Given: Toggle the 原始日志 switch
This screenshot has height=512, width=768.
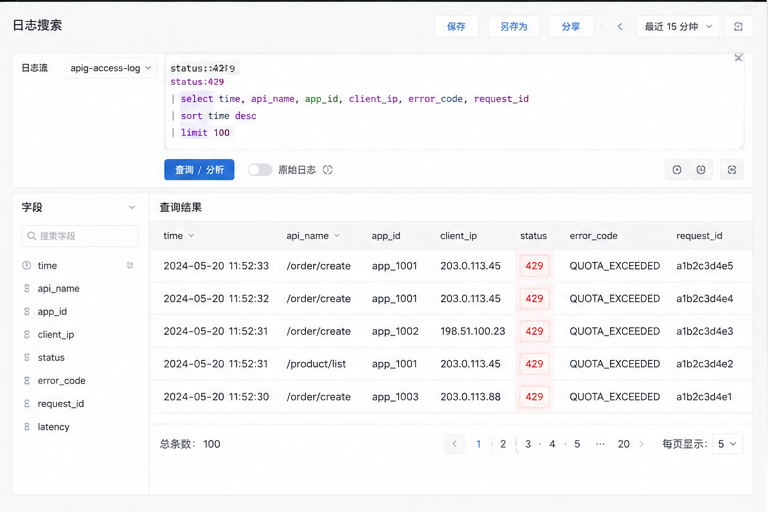Looking at the screenshot, I should point(260,170).
